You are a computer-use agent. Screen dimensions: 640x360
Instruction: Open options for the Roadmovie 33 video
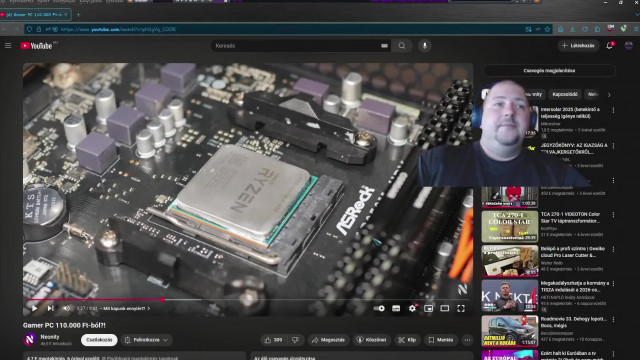pos(613,319)
